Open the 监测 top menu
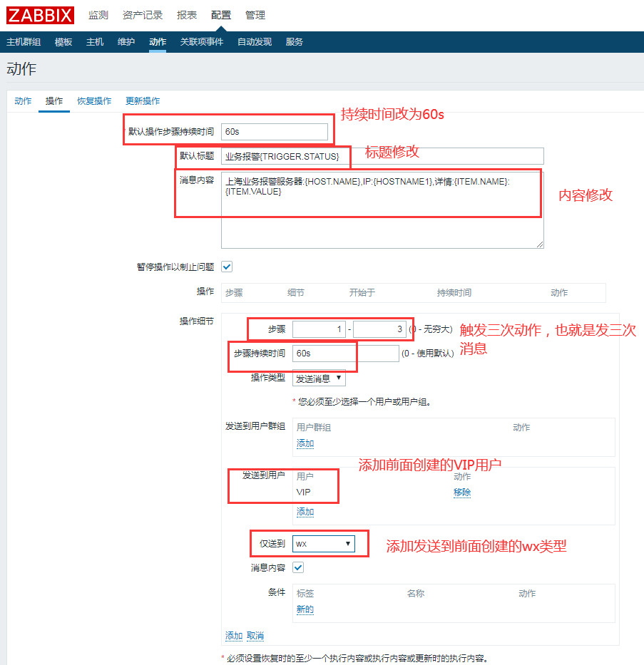This screenshot has width=644, height=665. pos(98,15)
